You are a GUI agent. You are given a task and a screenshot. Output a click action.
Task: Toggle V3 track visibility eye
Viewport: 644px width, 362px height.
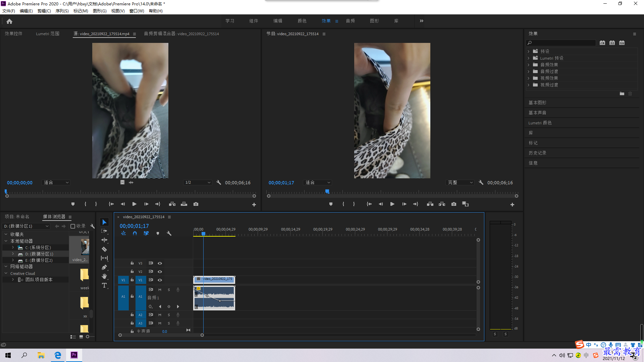(x=160, y=263)
